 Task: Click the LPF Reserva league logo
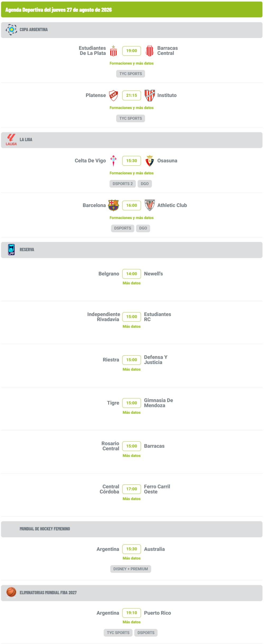11,250
